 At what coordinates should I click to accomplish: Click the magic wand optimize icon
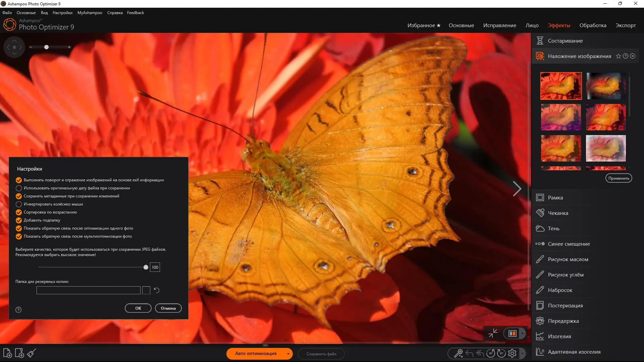[x=458, y=353]
